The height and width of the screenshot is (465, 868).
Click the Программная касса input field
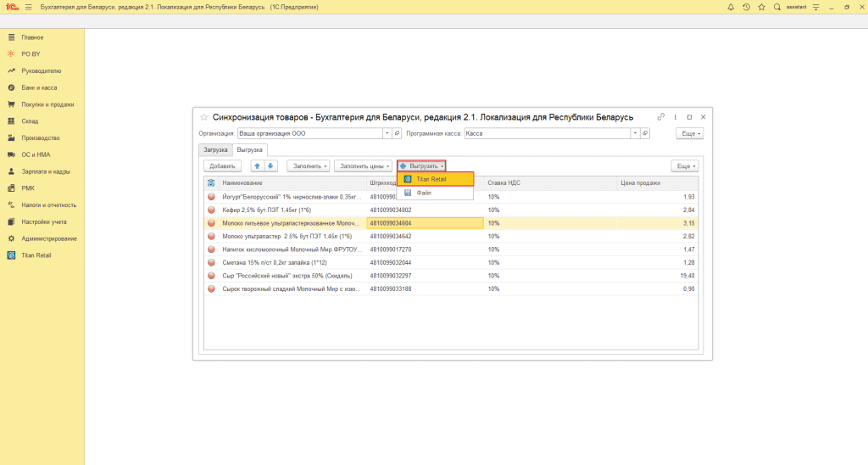(548, 133)
